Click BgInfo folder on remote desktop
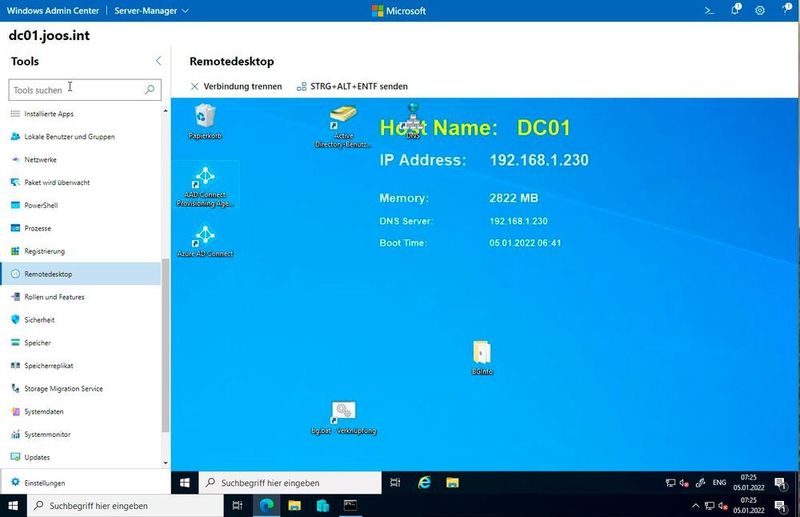 [482, 357]
